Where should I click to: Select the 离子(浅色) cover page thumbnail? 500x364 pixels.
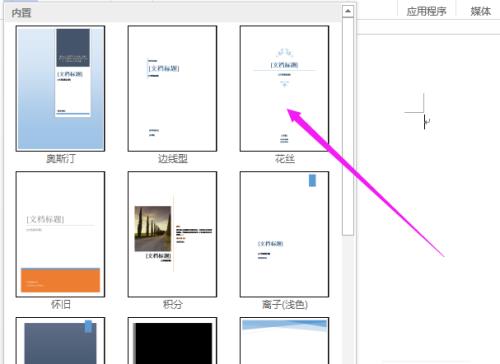tap(284, 234)
